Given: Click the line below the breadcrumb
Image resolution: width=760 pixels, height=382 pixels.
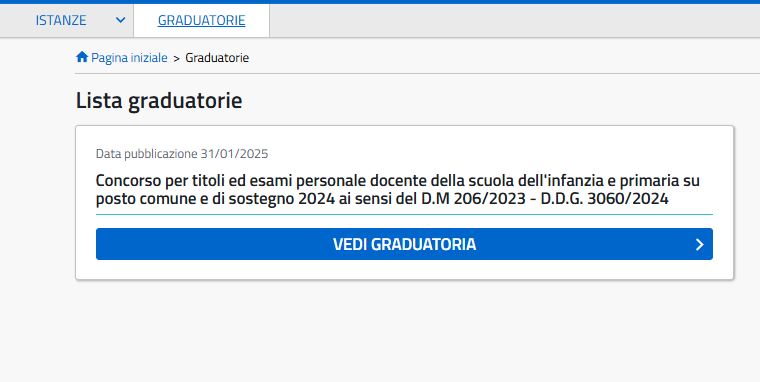Looking at the screenshot, I should (417, 74).
